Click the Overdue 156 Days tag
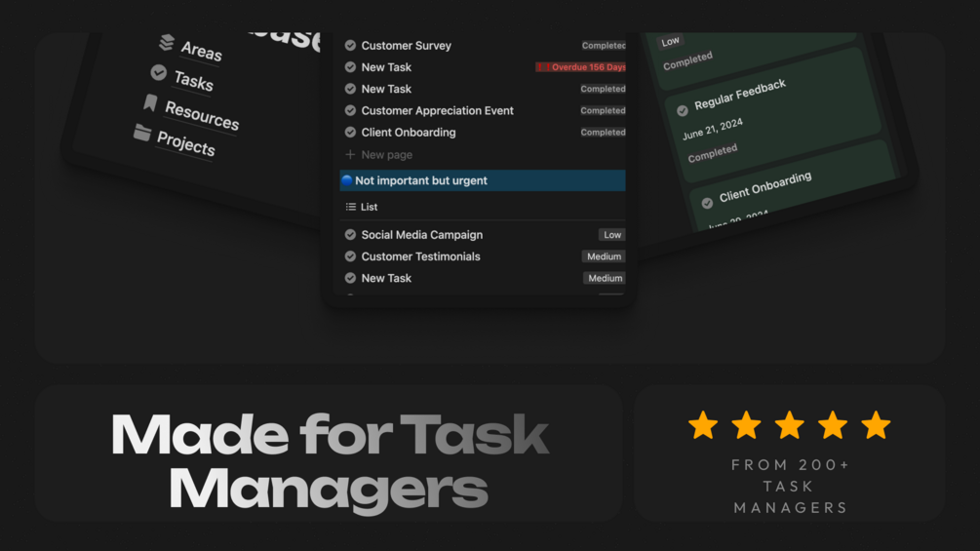The image size is (980, 551). (x=580, y=67)
